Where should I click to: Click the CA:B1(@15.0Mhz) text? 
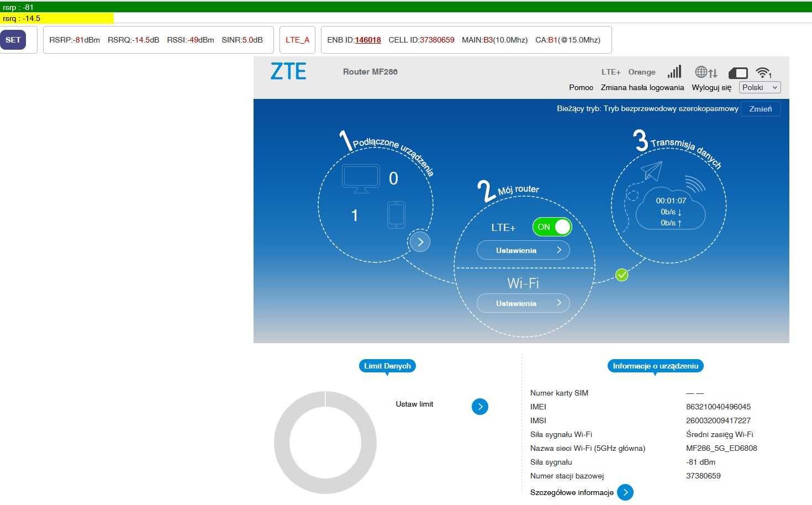pyautogui.click(x=568, y=40)
